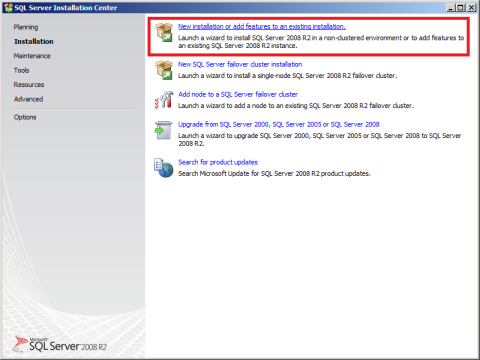
Task: Open the Tools page
Action: [21, 70]
